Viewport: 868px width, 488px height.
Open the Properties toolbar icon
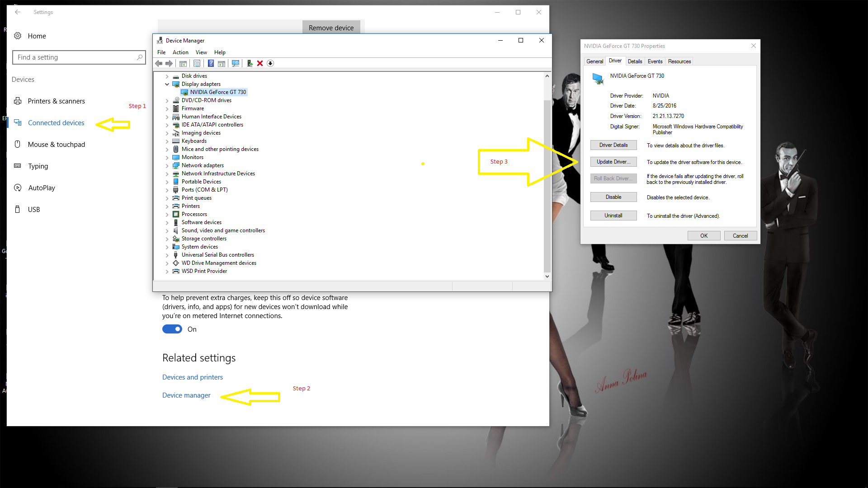(x=197, y=63)
